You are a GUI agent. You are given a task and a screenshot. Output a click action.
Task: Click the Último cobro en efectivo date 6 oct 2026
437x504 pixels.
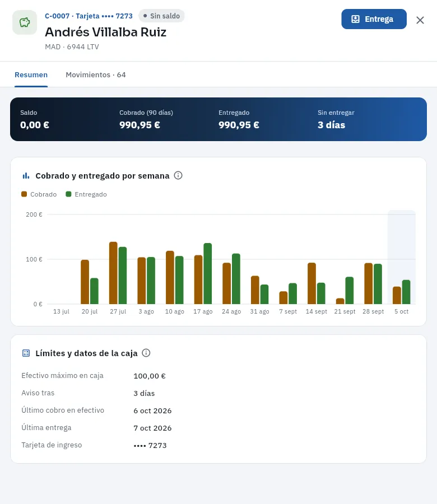coord(152,411)
